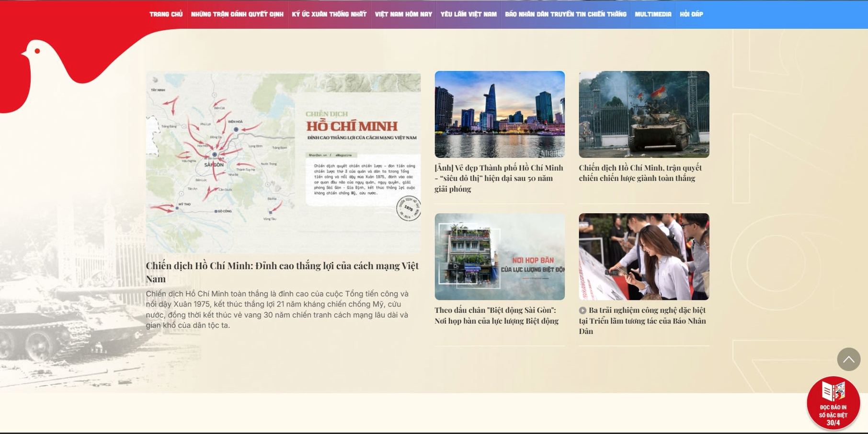Open the special 30/4 print edition badge
868x434 pixels.
833,403
